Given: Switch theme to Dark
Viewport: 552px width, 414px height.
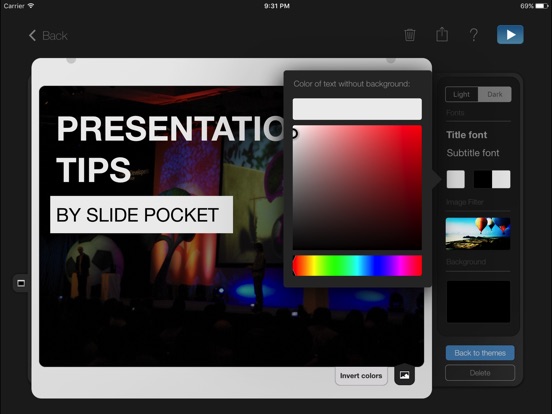Looking at the screenshot, I should 495,94.
